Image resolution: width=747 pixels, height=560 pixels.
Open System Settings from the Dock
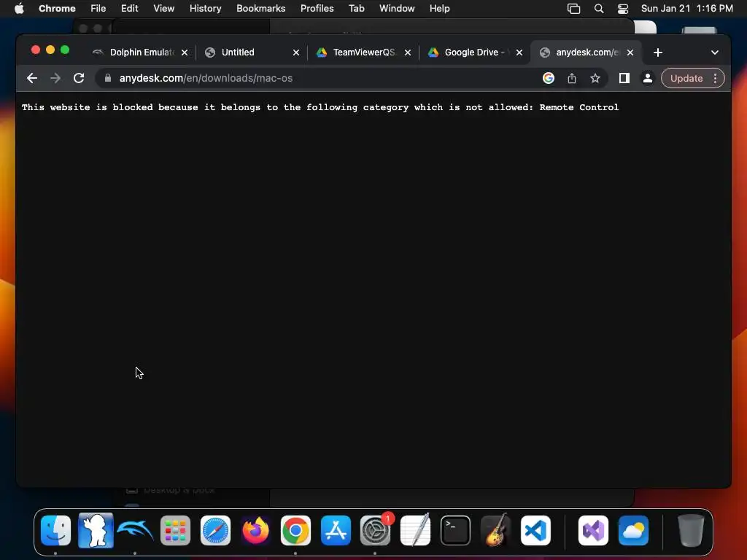(x=376, y=531)
